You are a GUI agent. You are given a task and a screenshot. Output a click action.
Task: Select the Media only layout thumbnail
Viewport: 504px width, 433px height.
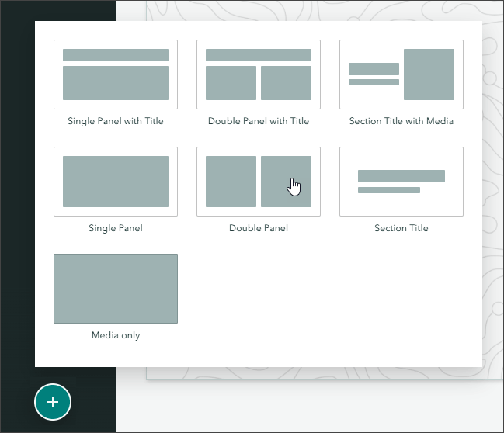click(x=116, y=289)
